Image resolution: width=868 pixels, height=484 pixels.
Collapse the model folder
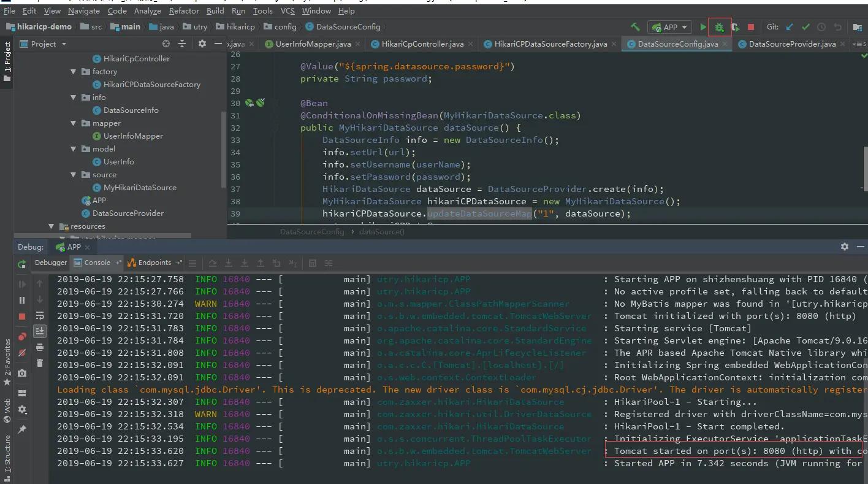pyautogui.click(x=74, y=149)
